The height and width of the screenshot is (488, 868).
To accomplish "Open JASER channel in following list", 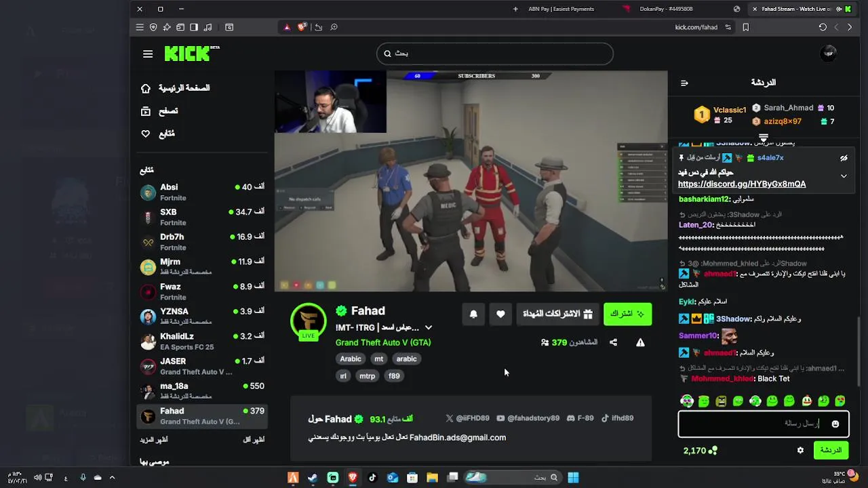I will click(x=202, y=366).
